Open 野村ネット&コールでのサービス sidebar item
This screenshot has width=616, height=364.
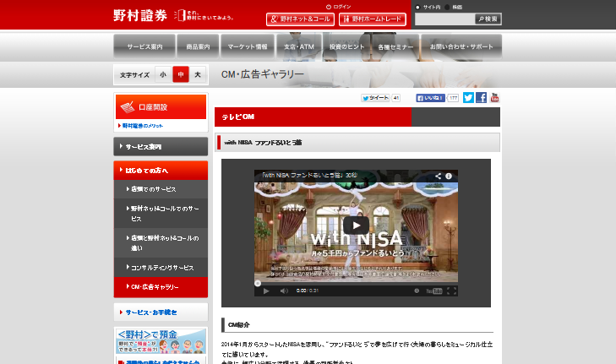[161, 213]
